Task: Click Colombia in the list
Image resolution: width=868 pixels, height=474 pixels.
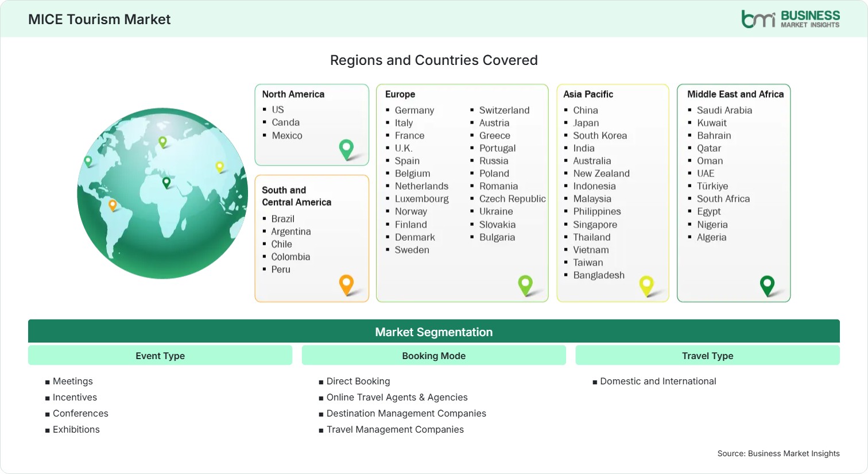Action: coord(290,257)
